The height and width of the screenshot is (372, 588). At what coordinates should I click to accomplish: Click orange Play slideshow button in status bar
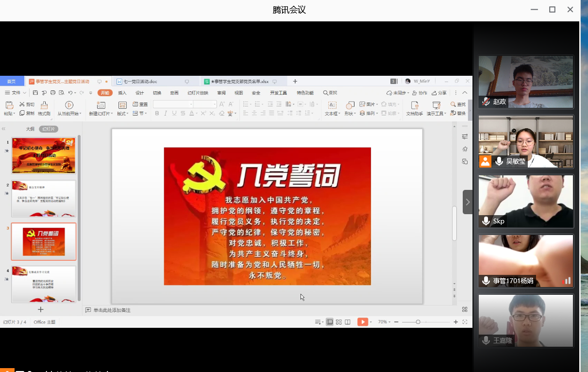pyautogui.click(x=363, y=322)
